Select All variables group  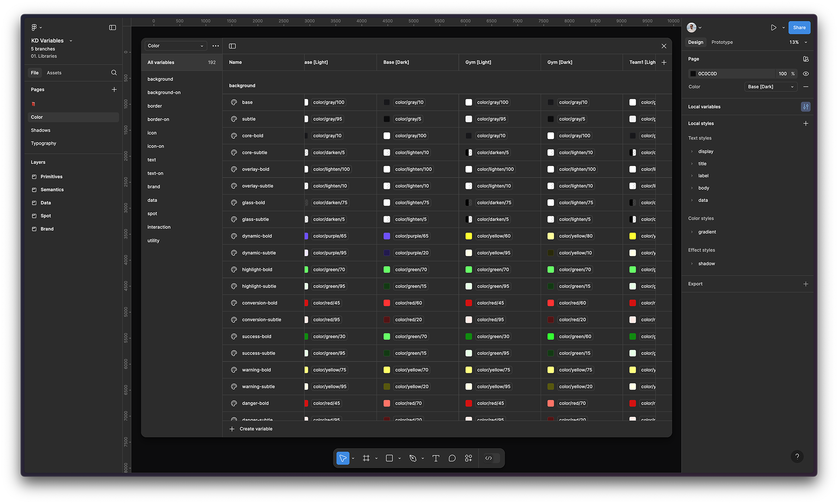tap(182, 63)
